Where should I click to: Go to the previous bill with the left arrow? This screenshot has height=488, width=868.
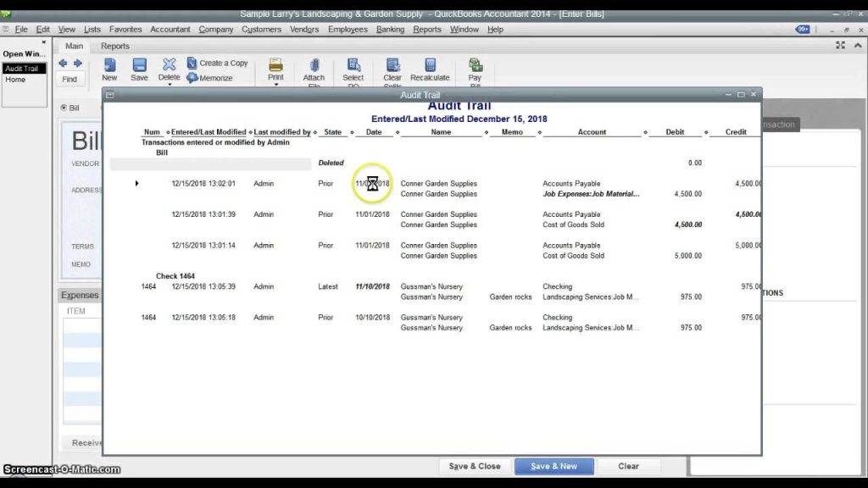(x=63, y=63)
